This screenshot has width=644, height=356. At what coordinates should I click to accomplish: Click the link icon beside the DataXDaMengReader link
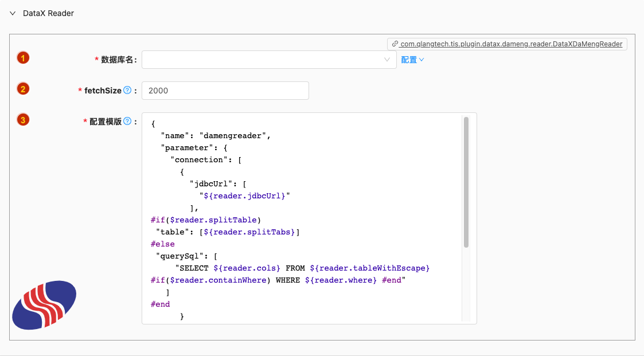click(395, 44)
